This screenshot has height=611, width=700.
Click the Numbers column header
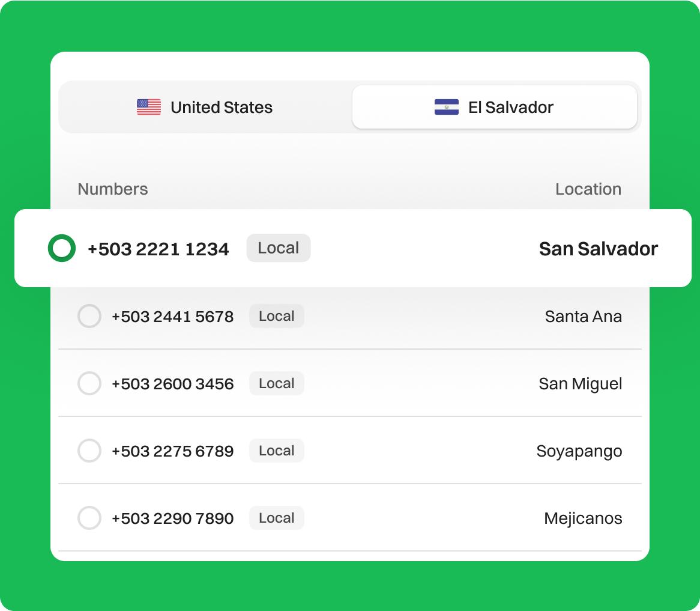(113, 189)
